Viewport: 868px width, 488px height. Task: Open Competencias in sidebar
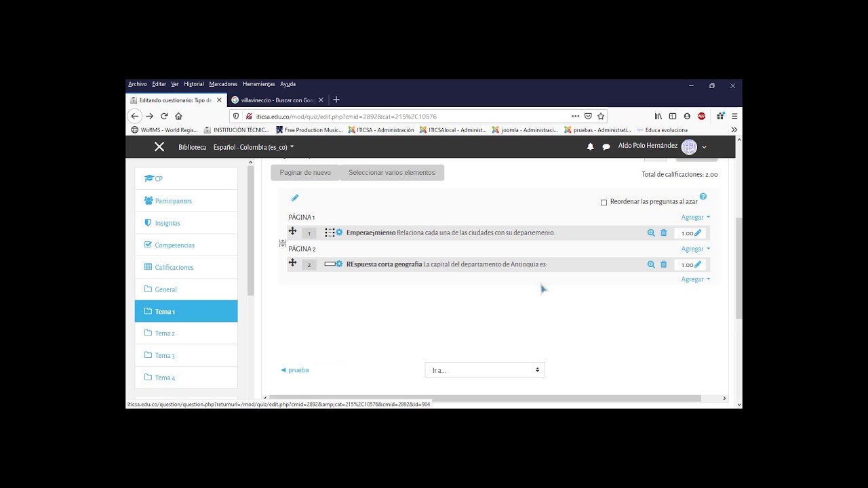pyautogui.click(x=186, y=245)
